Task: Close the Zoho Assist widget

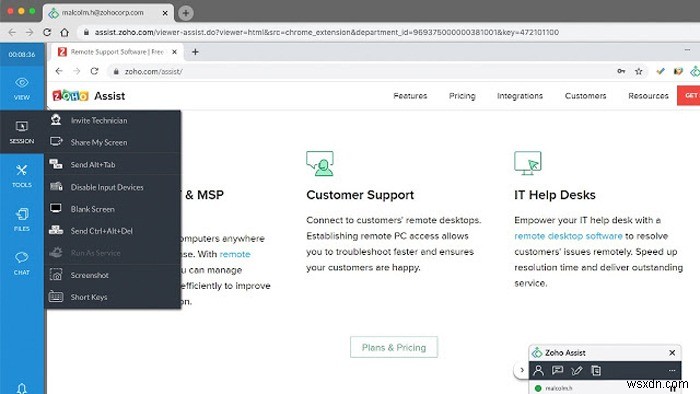Action: click(x=672, y=353)
